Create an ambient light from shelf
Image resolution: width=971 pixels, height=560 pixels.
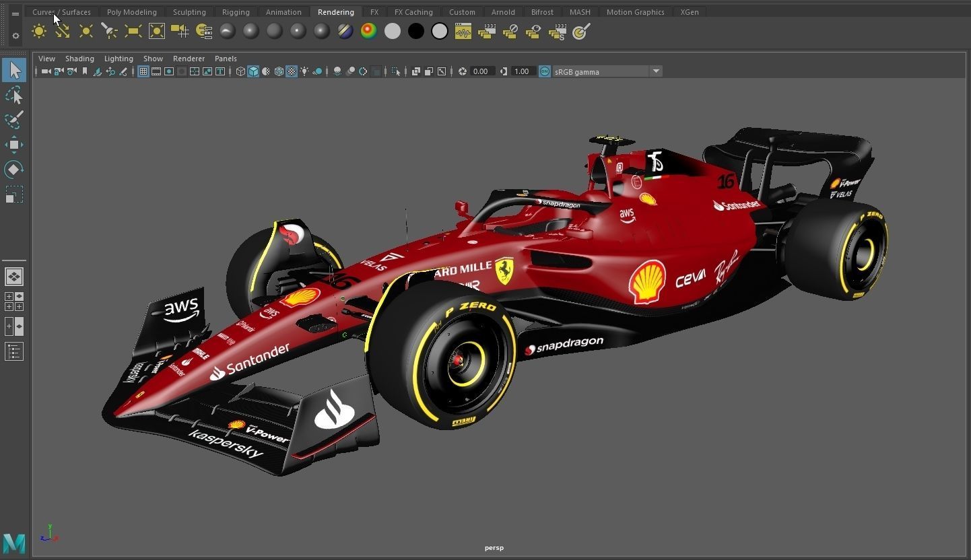pos(39,32)
